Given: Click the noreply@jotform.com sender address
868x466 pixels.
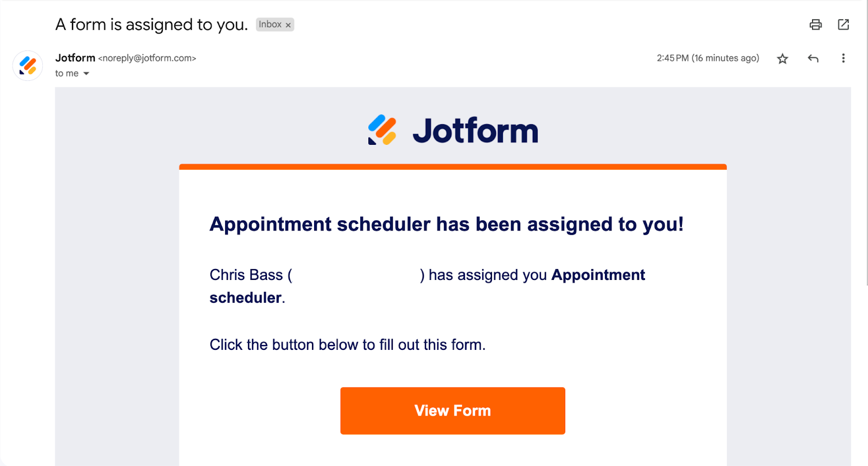Looking at the screenshot, I should [147, 58].
